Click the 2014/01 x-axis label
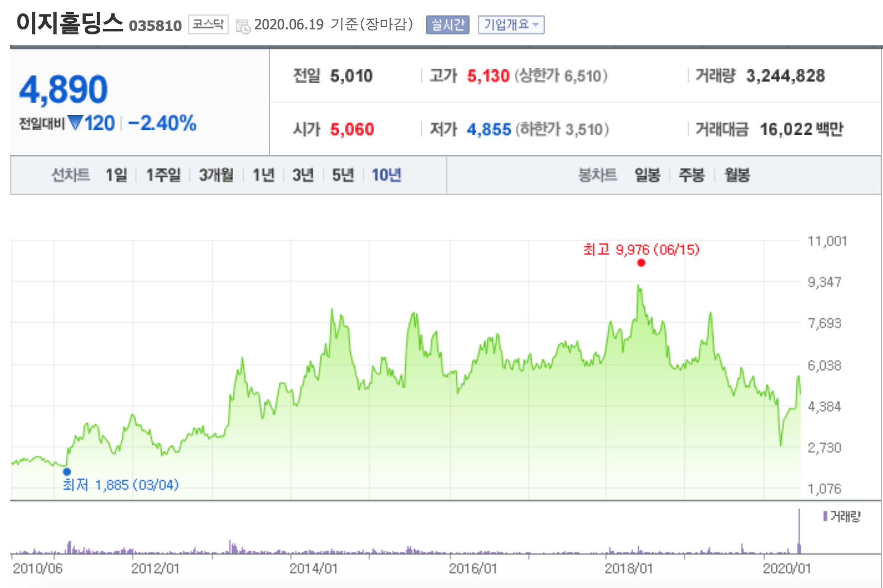The image size is (883, 588). [313, 569]
